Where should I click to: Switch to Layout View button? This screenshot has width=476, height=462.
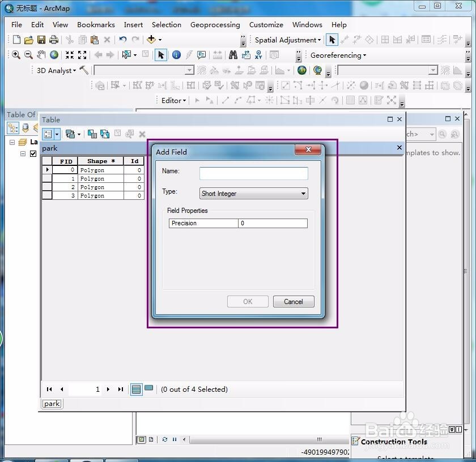tap(151, 439)
